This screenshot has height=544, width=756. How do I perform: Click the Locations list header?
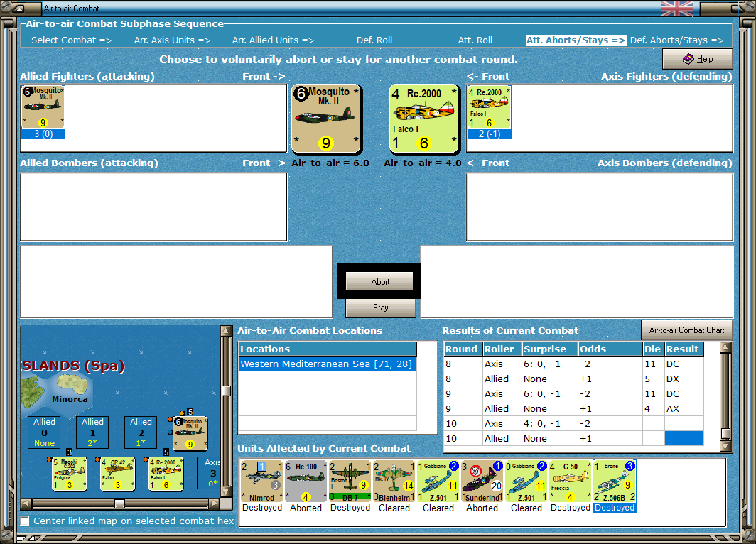[328, 349]
